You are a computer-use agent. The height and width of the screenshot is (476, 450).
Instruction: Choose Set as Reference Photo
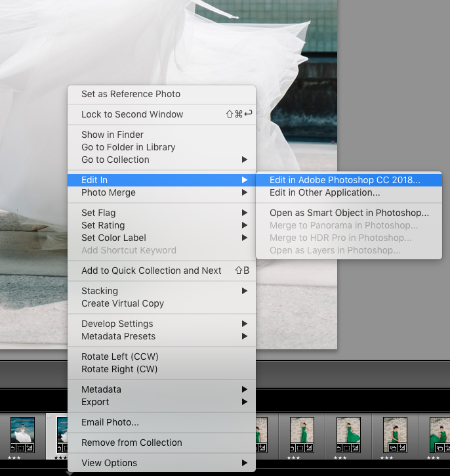(x=161, y=94)
